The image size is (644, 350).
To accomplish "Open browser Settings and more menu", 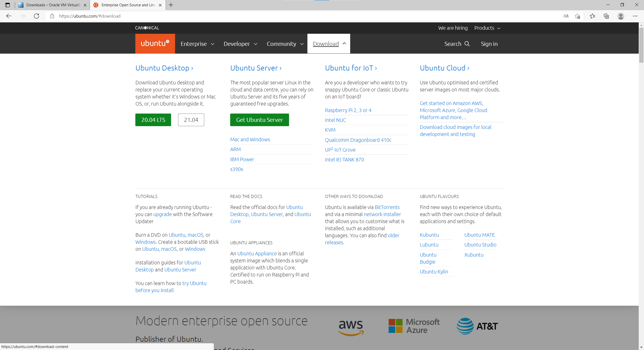I will pos(635,16).
